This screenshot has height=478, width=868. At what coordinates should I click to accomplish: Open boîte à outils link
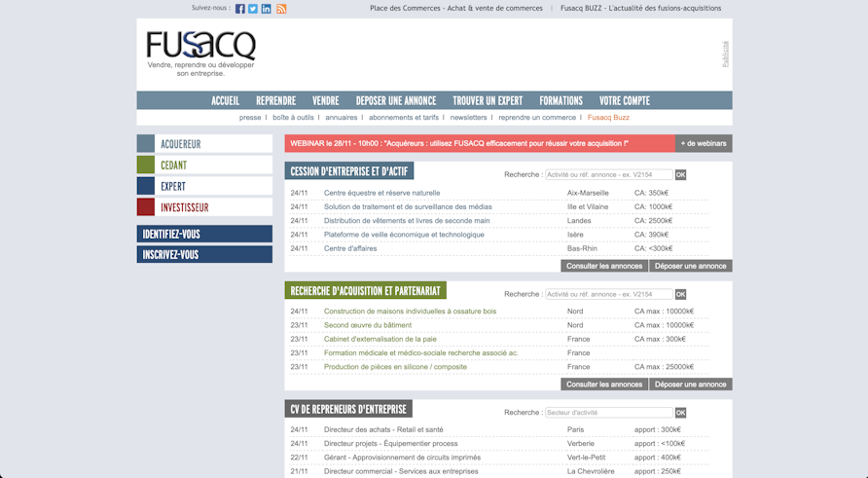(293, 118)
